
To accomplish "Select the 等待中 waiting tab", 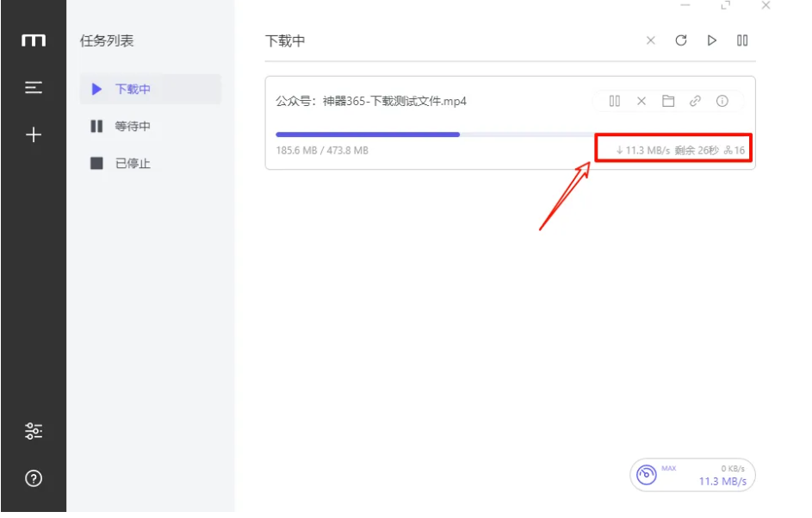I will [150, 126].
